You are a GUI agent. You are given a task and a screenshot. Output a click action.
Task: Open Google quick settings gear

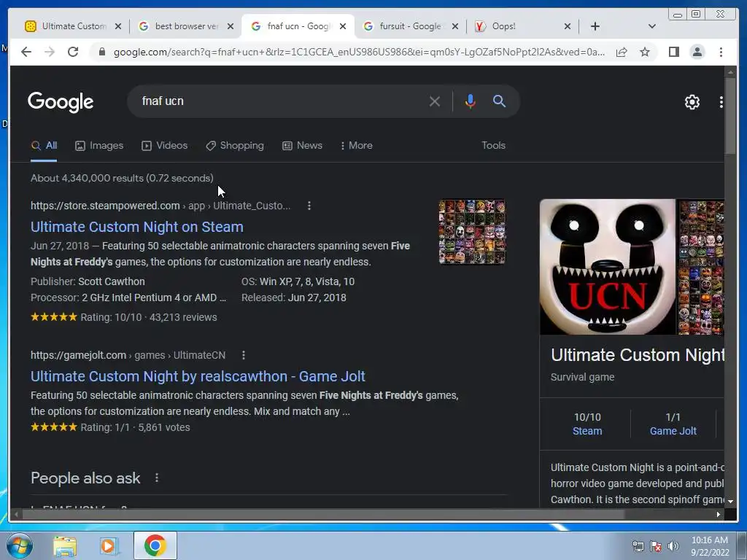tap(692, 102)
